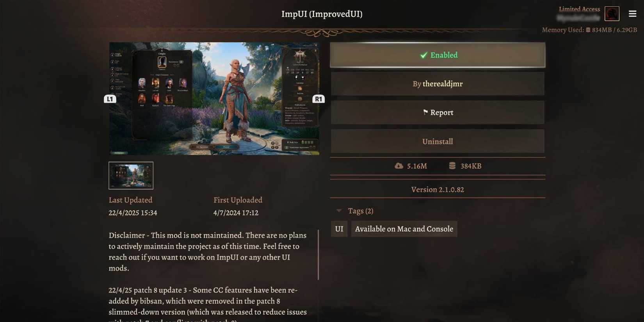The image size is (644, 322).
Task: Toggle the Enabled mod state
Action: (438, 55)
